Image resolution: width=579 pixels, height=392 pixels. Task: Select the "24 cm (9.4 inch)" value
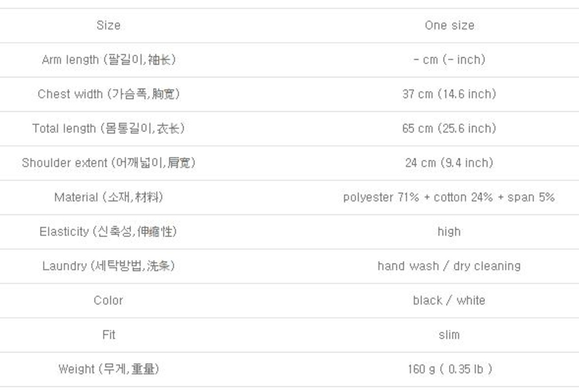[449, 163]
